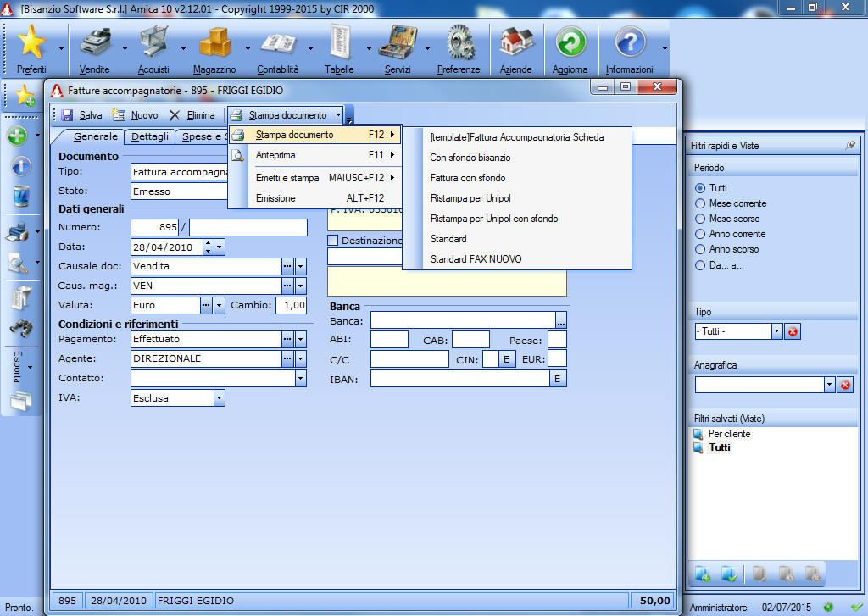Open the Preferenze gears icon
Screen dimensions: 868x616
point(459,43)
